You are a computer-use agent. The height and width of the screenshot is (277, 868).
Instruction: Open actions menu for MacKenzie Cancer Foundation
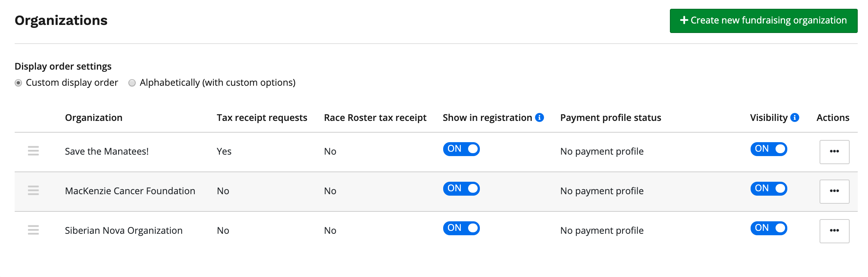pos(834,191)
